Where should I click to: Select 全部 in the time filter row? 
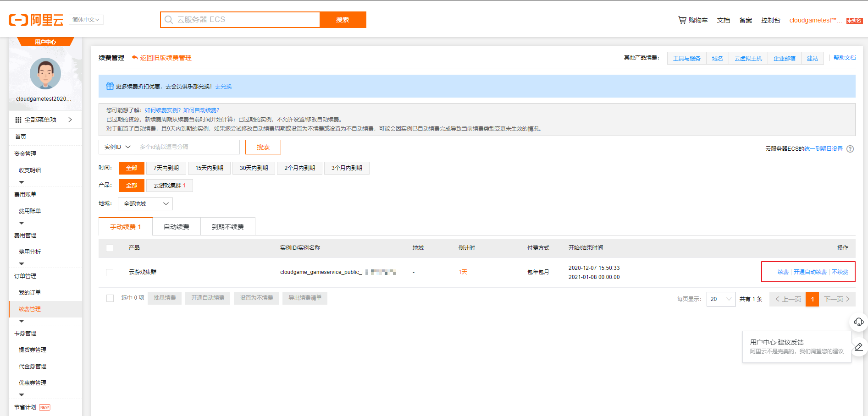(x=132, y=168)
